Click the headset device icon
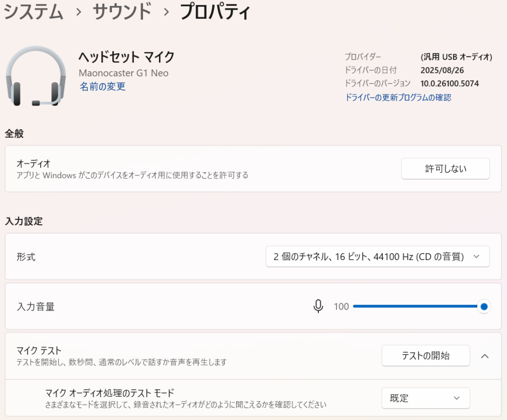Viewport: 507px width, 420px height. (x=36, y=76)
